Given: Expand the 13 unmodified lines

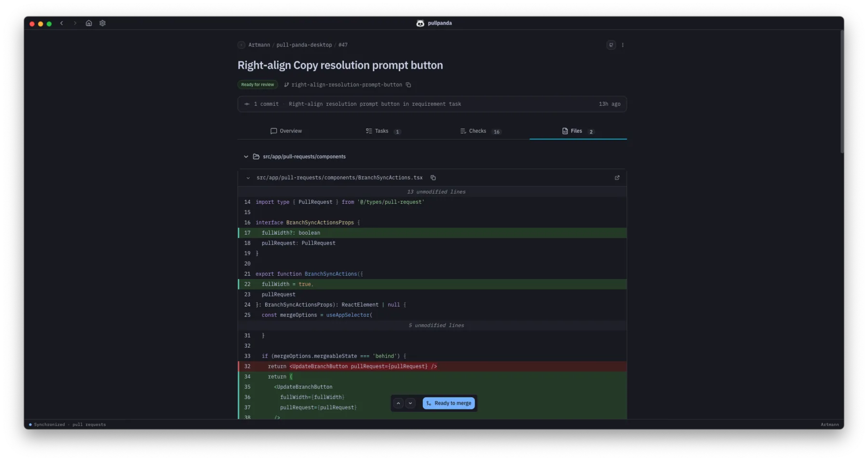Looking at the screenshot, I should click(432, 192).
